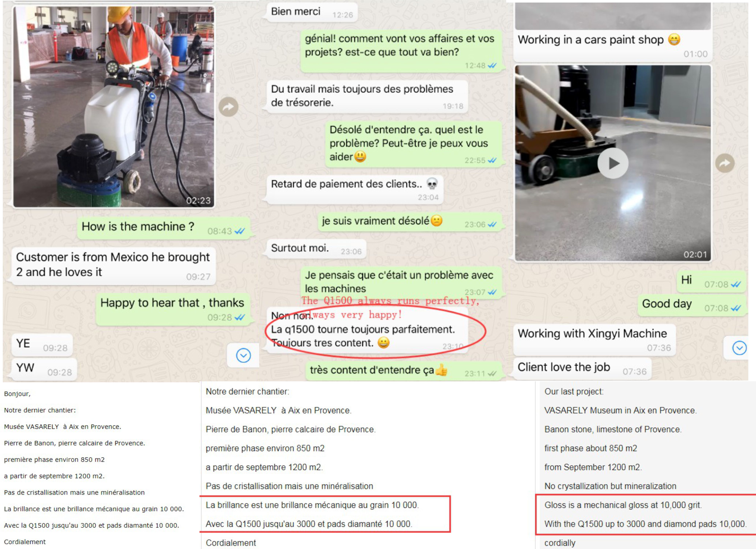Click sad face emoji after vraiment désolé

(436, 221)
